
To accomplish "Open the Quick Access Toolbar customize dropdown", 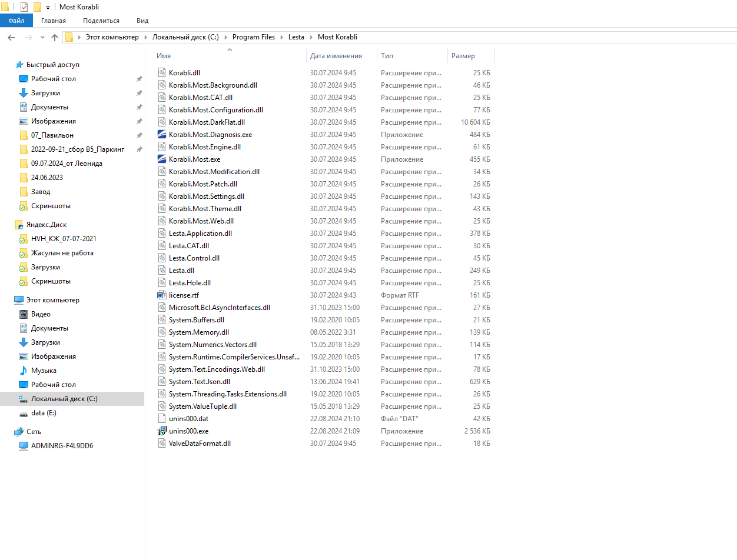I will click(48, 8).
